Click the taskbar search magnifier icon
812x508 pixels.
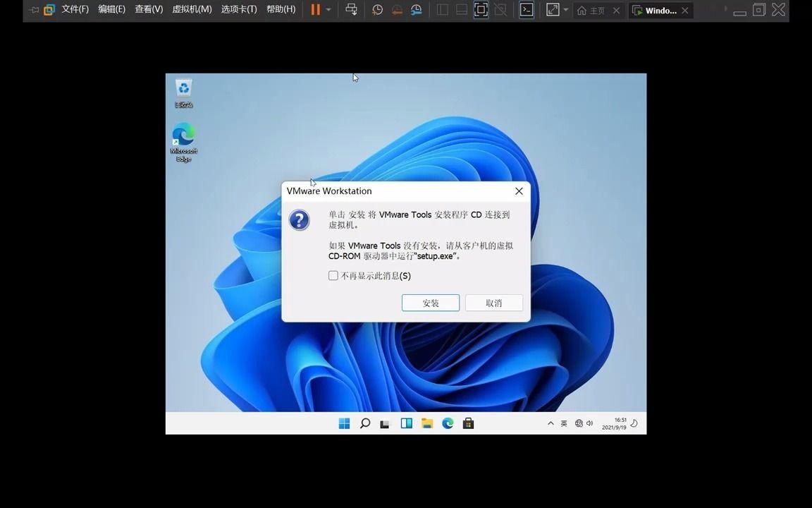click(x=365, y=423)
